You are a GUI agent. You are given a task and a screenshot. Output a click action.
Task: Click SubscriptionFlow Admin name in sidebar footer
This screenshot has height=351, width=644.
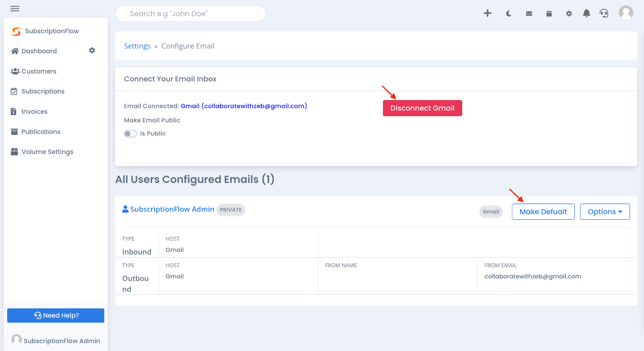[62, 341]
